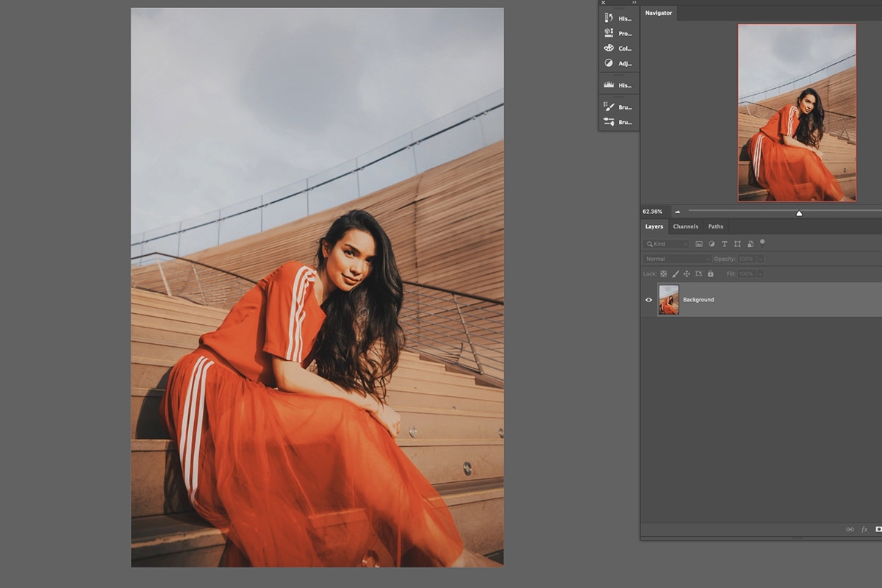Click the Add Layer Style fx icon
Viewport: 882px width, 588px height.
pyautogui.click(x=864, y=529)
